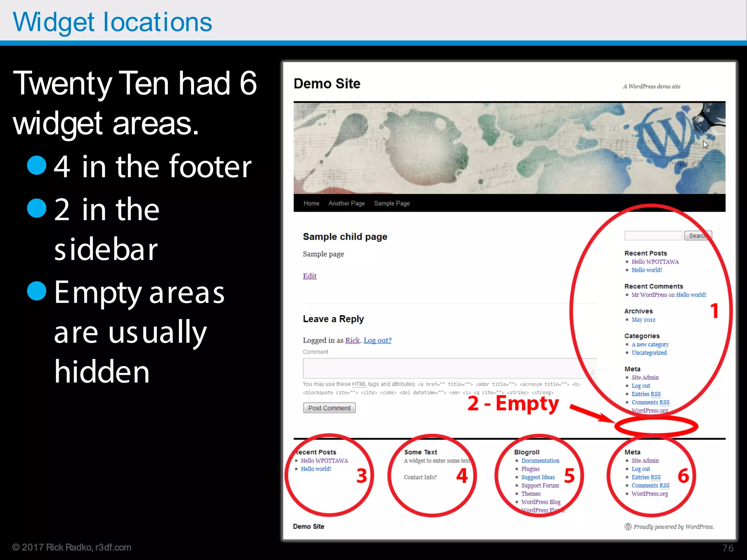Select the Uncategorized category link
Image resolution: width=747 pixels, height=560 pixels.
click(649, 353)
